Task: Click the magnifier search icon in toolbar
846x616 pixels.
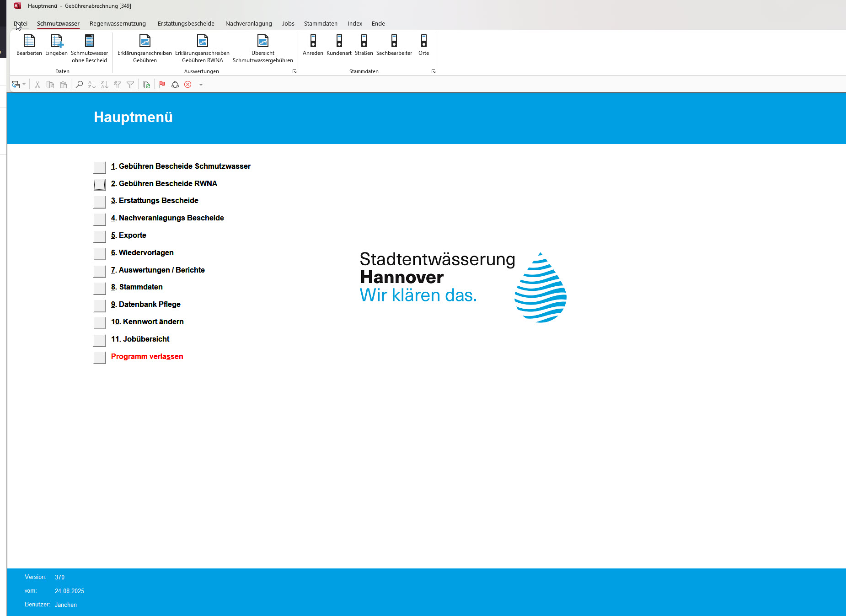Action: [x=79, y=85]
